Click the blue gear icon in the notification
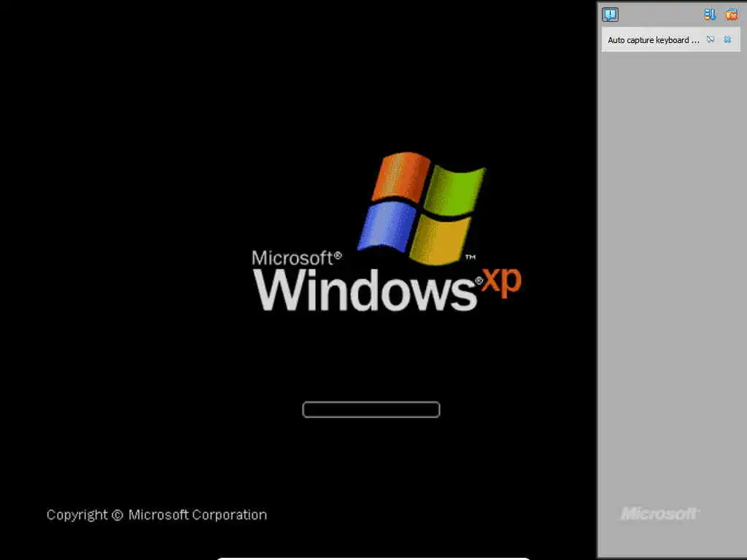 [x=727, y=39]
